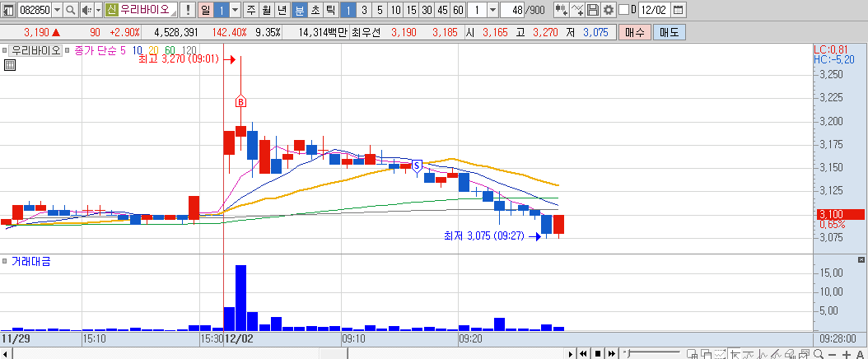
Task: Select 일 daily chart period
Action: point(205,10)
